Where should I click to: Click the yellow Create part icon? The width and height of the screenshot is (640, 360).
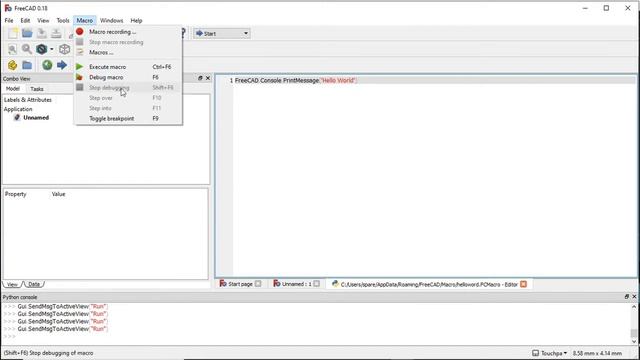(12, 65)
